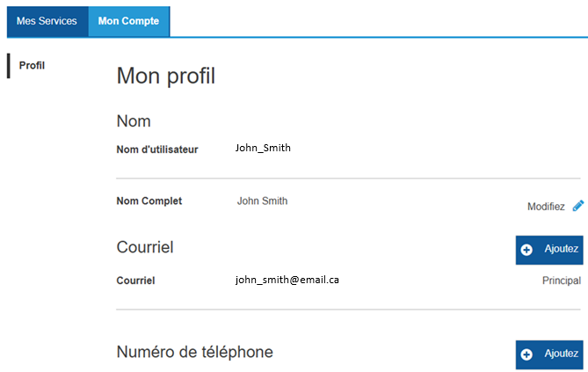Select the Mon Compte tab
Image resolution: width=588 pixels, height=372 pixels.
pos(128,21)
